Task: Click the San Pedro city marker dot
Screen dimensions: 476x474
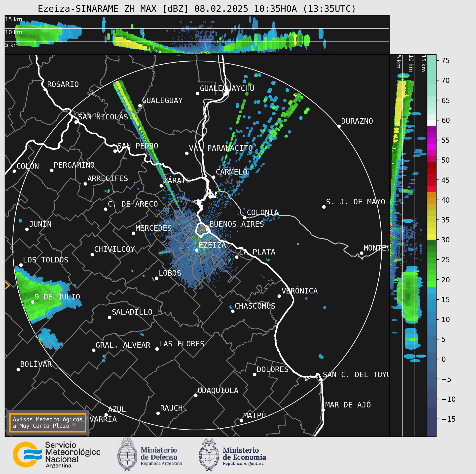Action: coord(115,151)
